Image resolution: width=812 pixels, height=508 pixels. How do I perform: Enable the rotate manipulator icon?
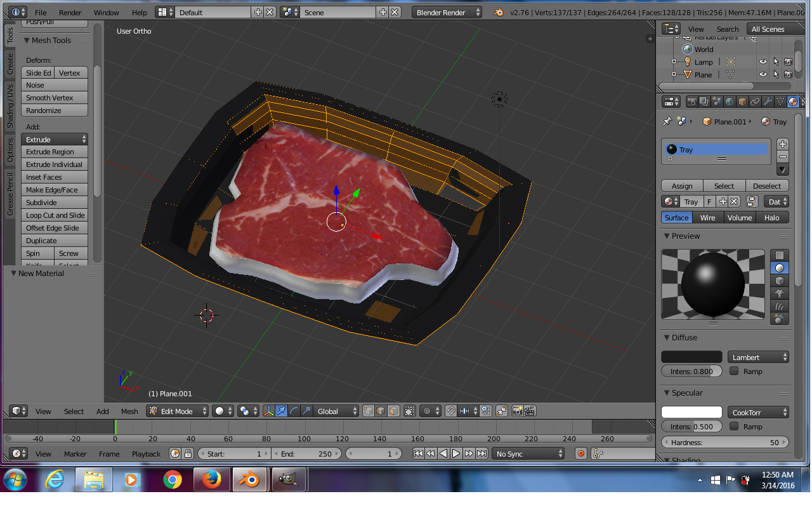click(293, 411)
